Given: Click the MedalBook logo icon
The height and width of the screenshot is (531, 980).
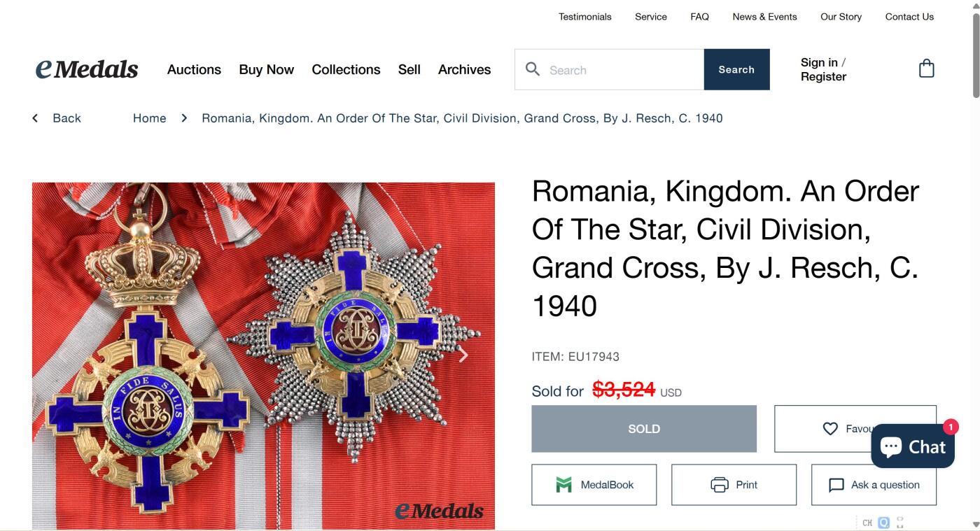Looking at the screenshot, I should pos(563,485).
